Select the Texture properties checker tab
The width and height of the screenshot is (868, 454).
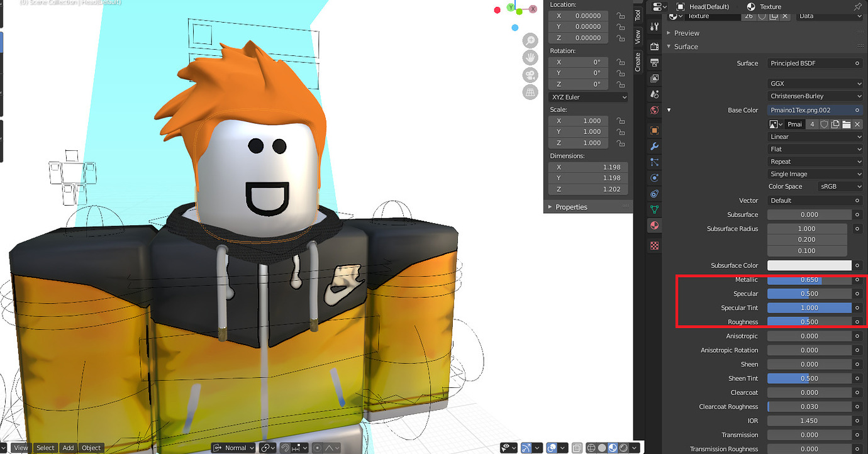(654, 245)
